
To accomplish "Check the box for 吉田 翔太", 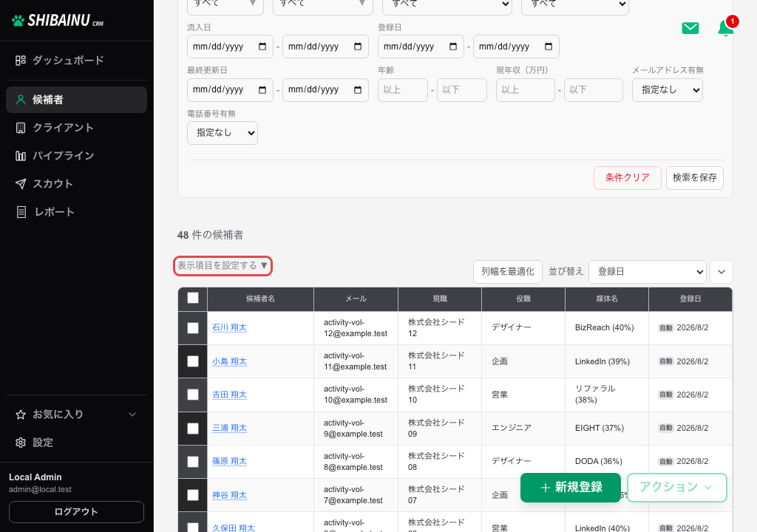I will coord(193,395).
